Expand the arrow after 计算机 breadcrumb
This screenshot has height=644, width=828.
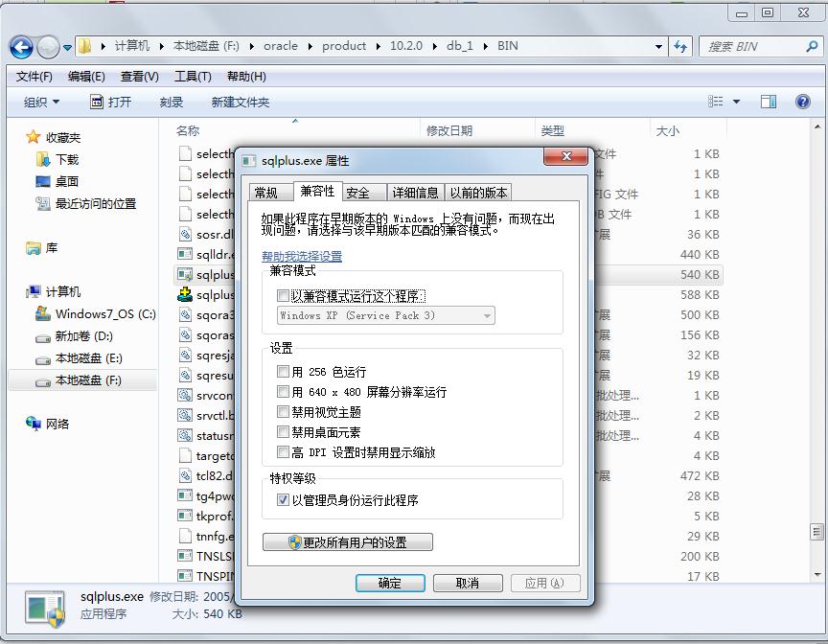[x=161, y=46]
